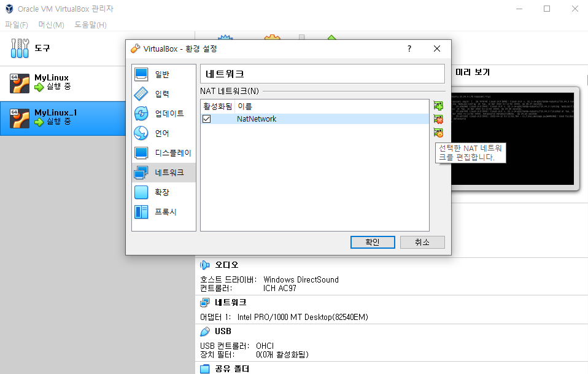Cancel preferences with 취소 button
588x374 pixels.
(422, 243)
